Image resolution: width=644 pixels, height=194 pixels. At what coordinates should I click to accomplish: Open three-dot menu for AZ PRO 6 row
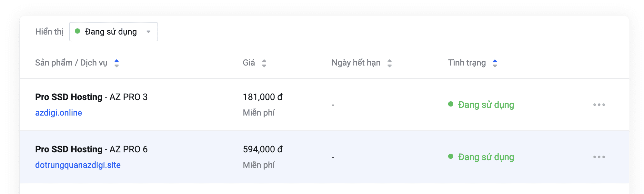(x=599, y=157)
